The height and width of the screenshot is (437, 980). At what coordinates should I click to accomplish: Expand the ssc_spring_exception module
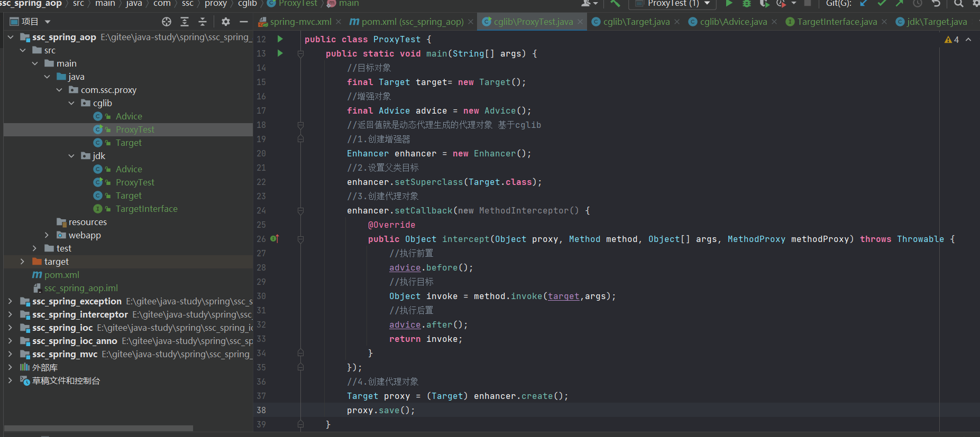point(11,301)
